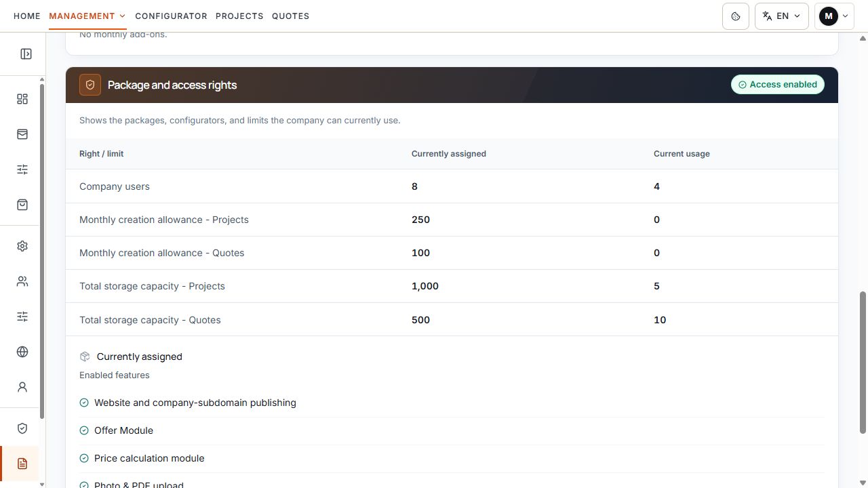
Task: Click Website and company-subdomain publishing feature
Action: 195,403
